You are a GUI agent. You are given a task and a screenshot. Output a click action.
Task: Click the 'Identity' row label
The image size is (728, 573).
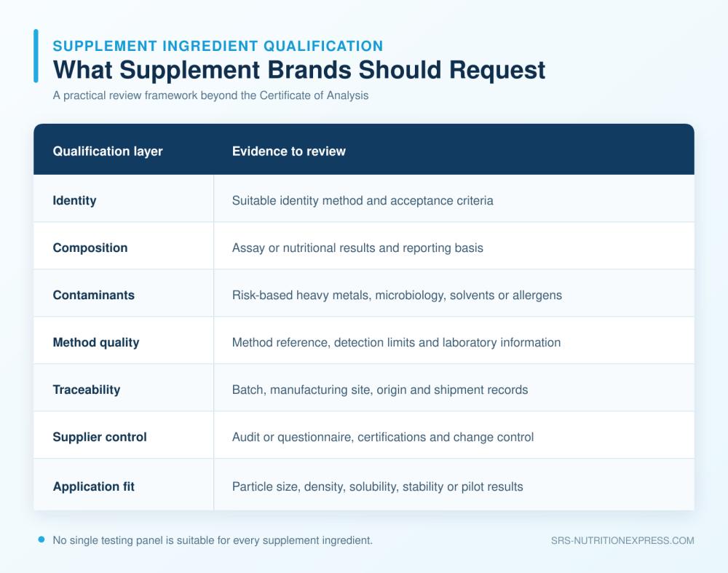[x=74, y=201]
